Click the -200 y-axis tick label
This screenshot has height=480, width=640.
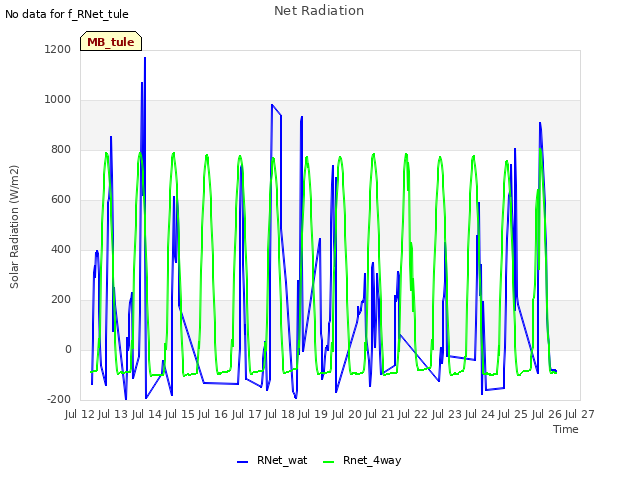(x=59, y=399)
